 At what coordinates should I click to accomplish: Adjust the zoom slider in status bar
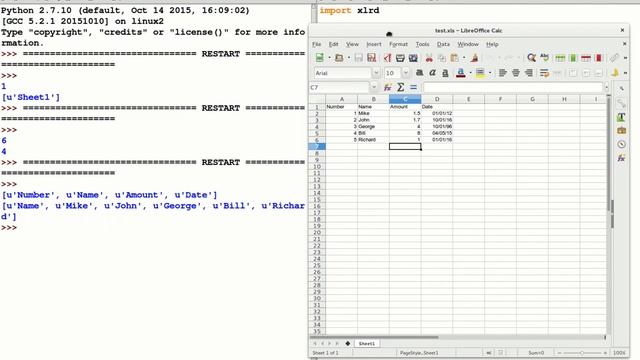582,353
